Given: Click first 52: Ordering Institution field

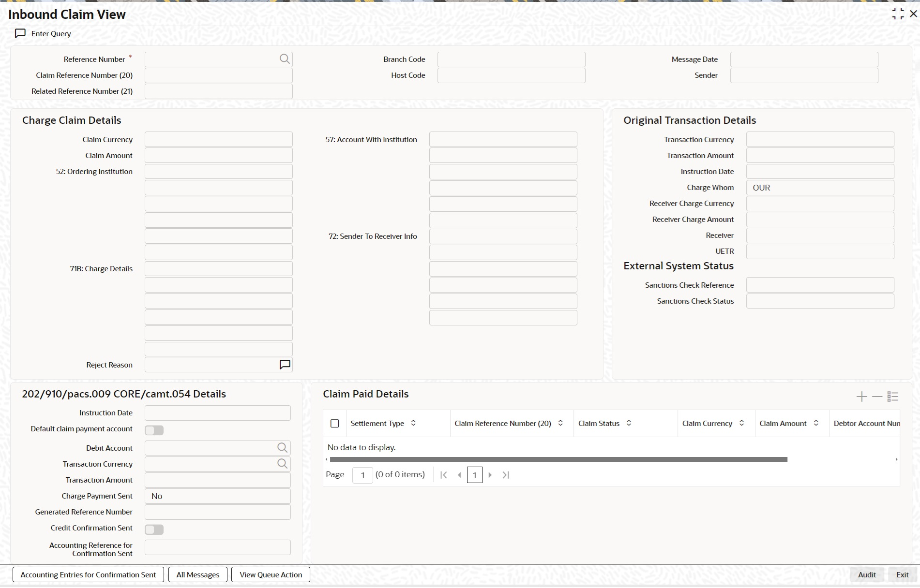Looking at the screenshot, I should (x=219, y=171).
